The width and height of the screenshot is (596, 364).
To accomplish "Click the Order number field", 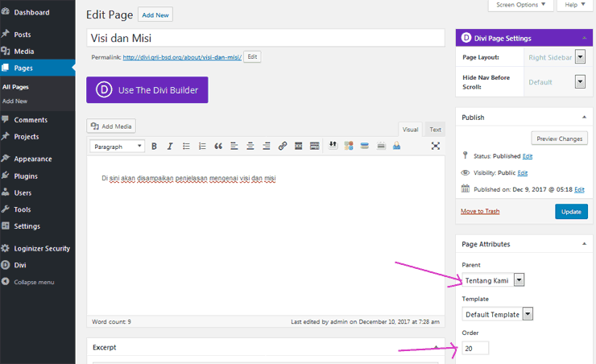I will 475,348.
